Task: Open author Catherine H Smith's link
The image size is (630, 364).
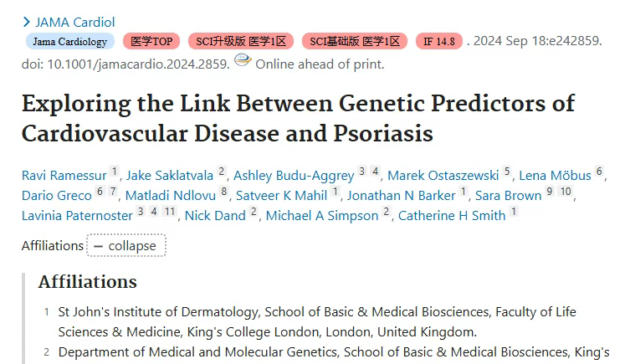Action: (x=452, y=216)
